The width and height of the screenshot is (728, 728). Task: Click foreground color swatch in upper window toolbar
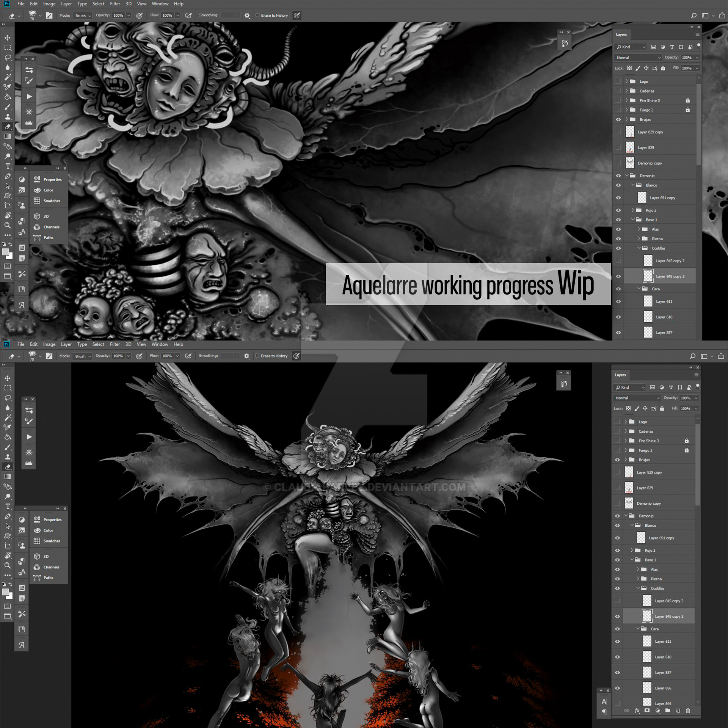5,252
